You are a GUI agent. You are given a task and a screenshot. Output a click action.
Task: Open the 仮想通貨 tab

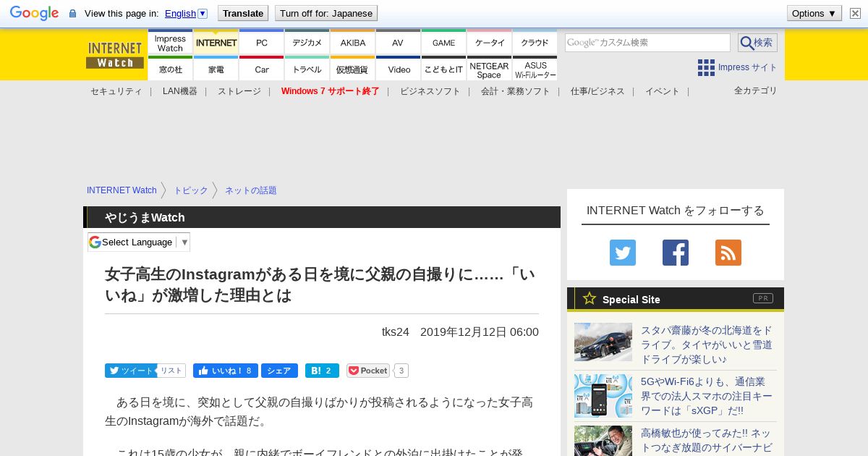(353, 69)
